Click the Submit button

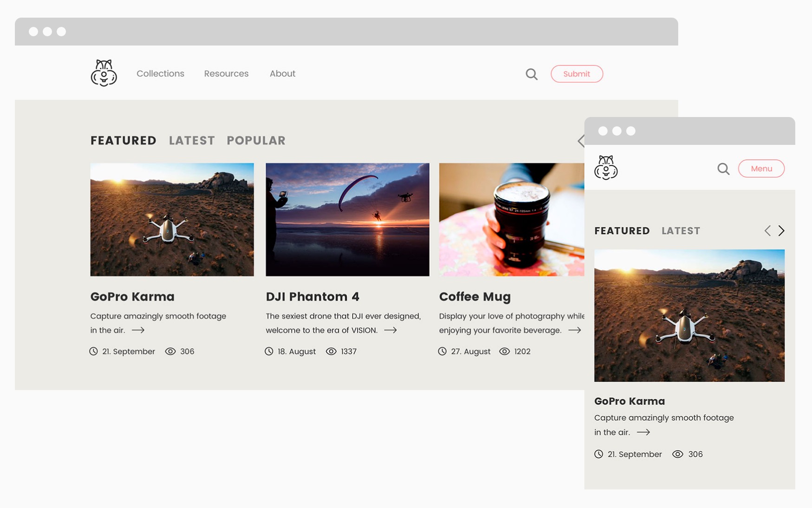[x=576, y=73]
